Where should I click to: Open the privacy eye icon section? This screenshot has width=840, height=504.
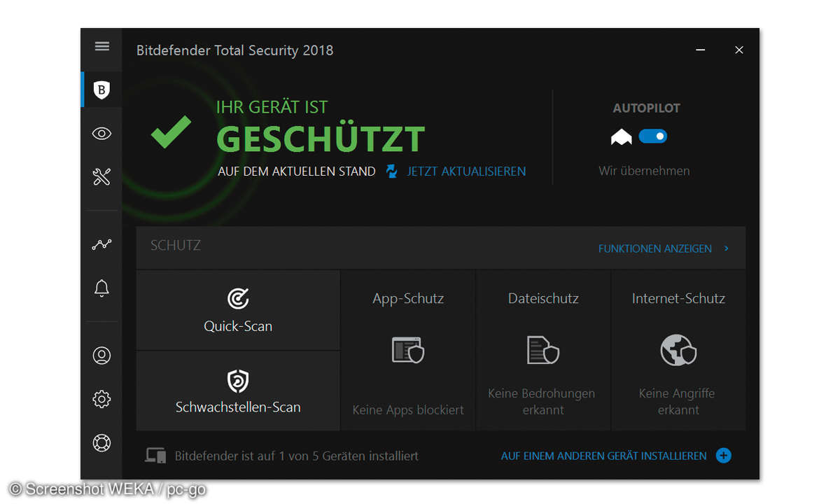tap(102, 134)
